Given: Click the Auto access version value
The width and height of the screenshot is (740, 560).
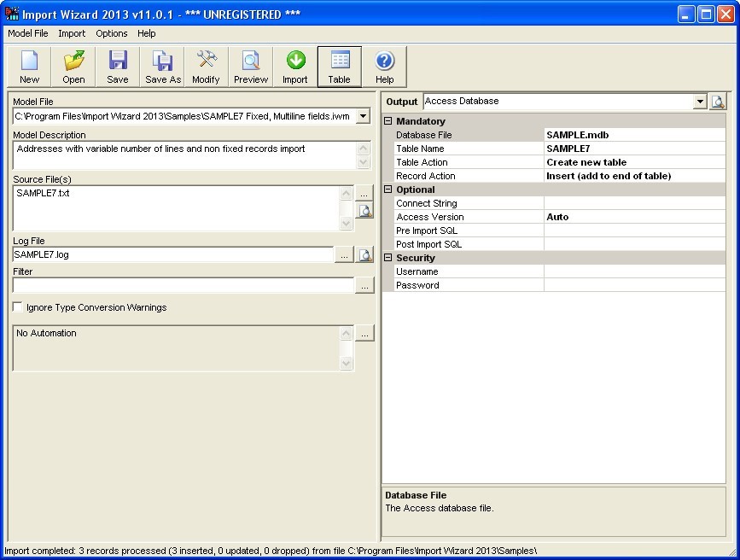Looking at the screenshot, I should tap(635, 217).
